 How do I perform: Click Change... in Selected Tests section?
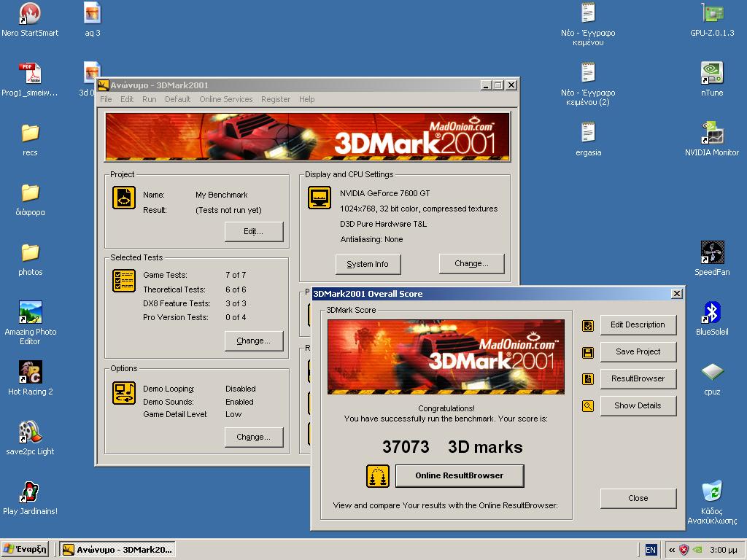254,341
